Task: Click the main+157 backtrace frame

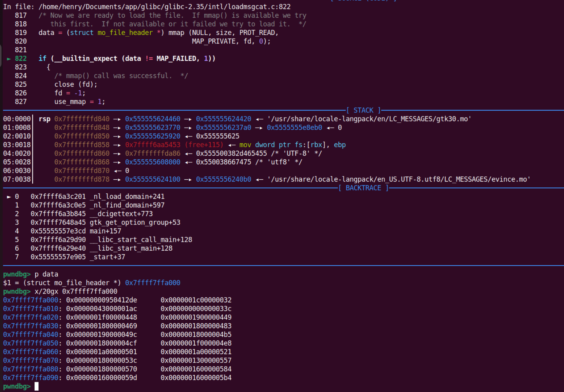Action: click(105, 231)
